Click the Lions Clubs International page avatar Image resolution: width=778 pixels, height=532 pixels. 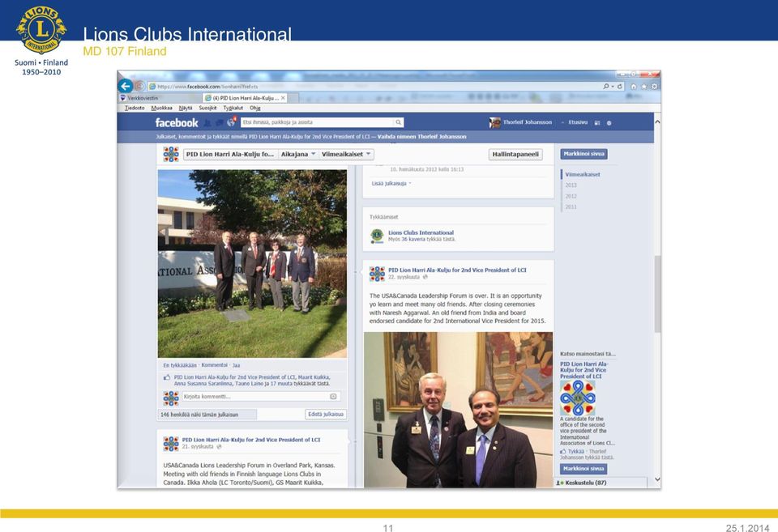[377, 236]
